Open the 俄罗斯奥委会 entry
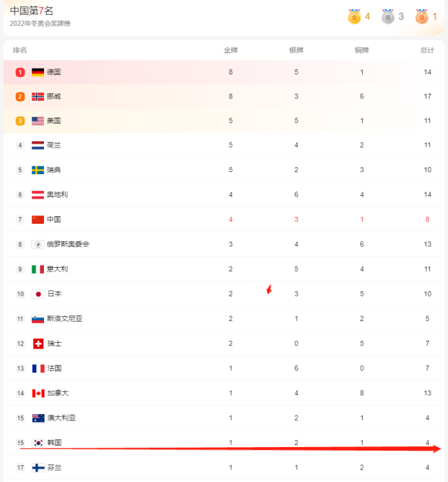448x482 pixels. (x=68, y=244)
